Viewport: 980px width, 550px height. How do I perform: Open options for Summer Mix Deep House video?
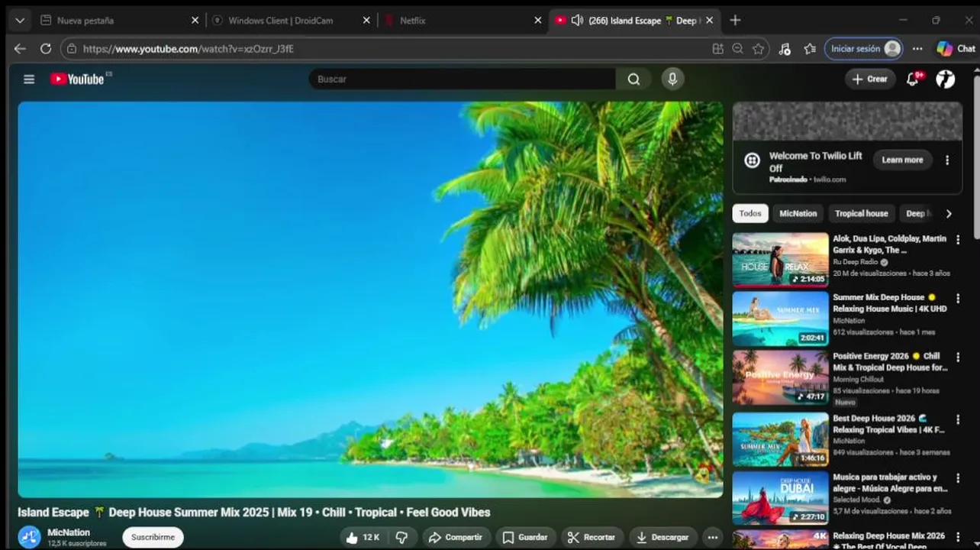point(958,298)
